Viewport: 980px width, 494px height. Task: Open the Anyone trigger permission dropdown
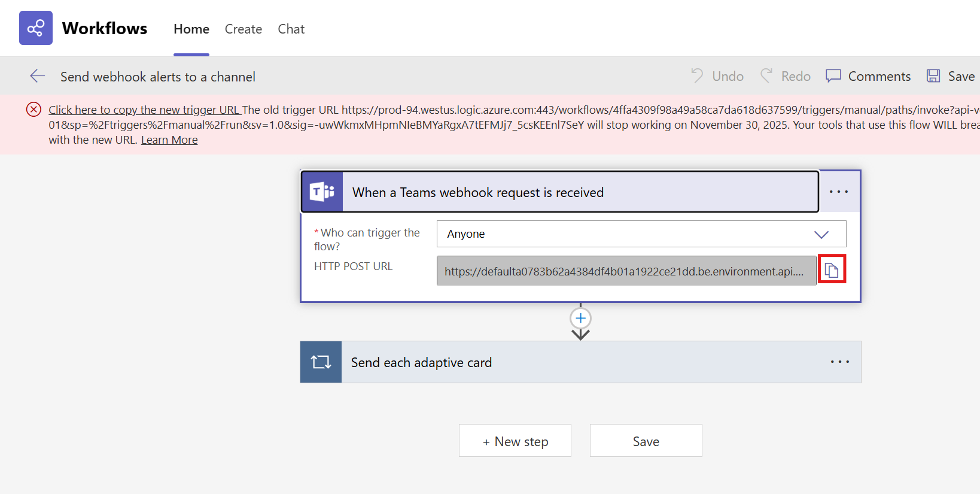[821, 234]
